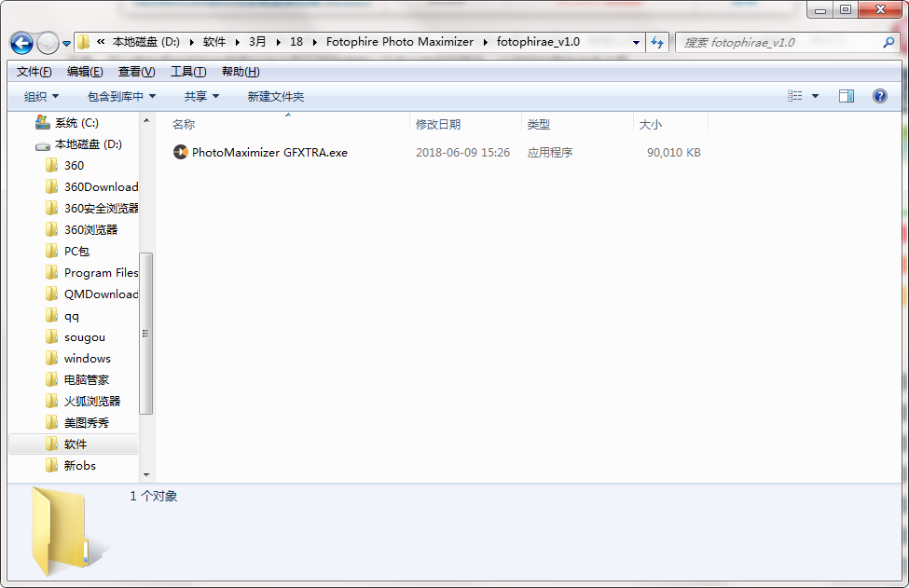Open the sougou folder
The width and height of the screenshot is (909, 588).
(x=85, y=337)
